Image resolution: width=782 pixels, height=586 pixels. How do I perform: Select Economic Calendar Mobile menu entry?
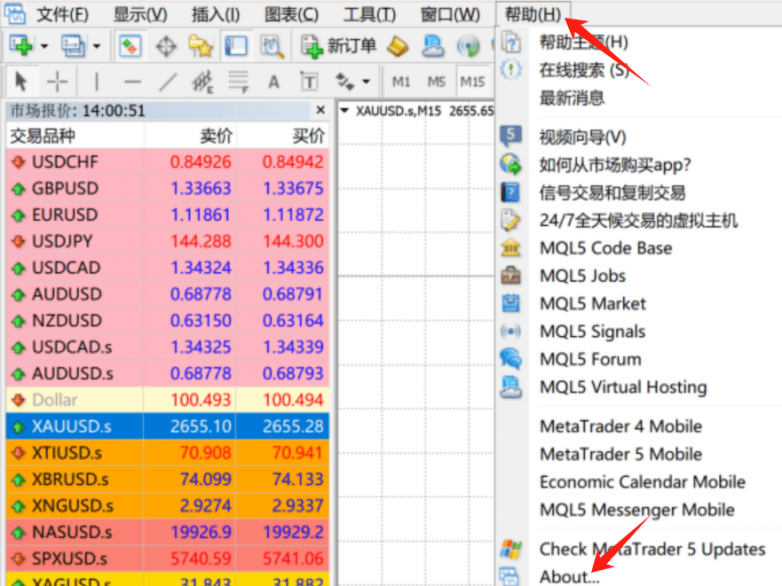tap(642, 482)
